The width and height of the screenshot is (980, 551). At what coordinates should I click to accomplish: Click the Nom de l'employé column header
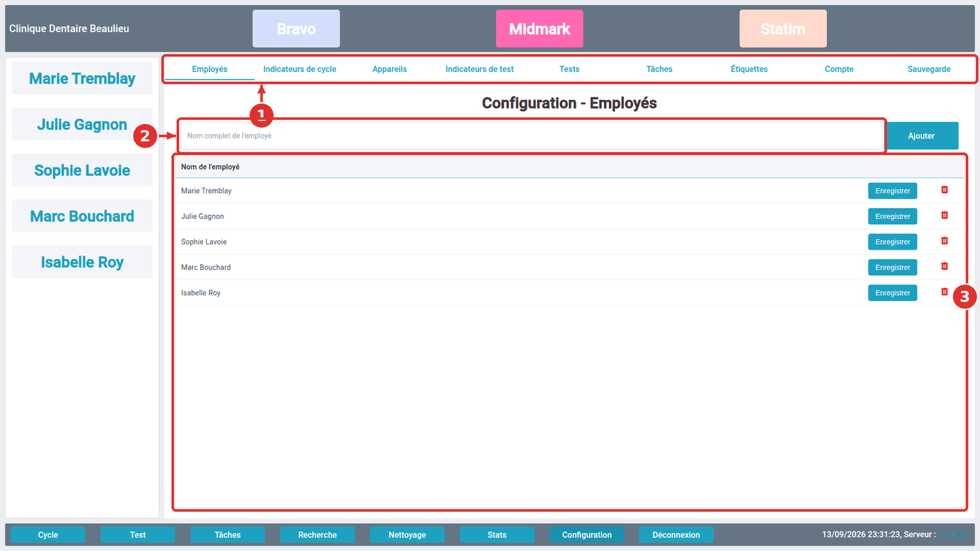tap(210, 167)
